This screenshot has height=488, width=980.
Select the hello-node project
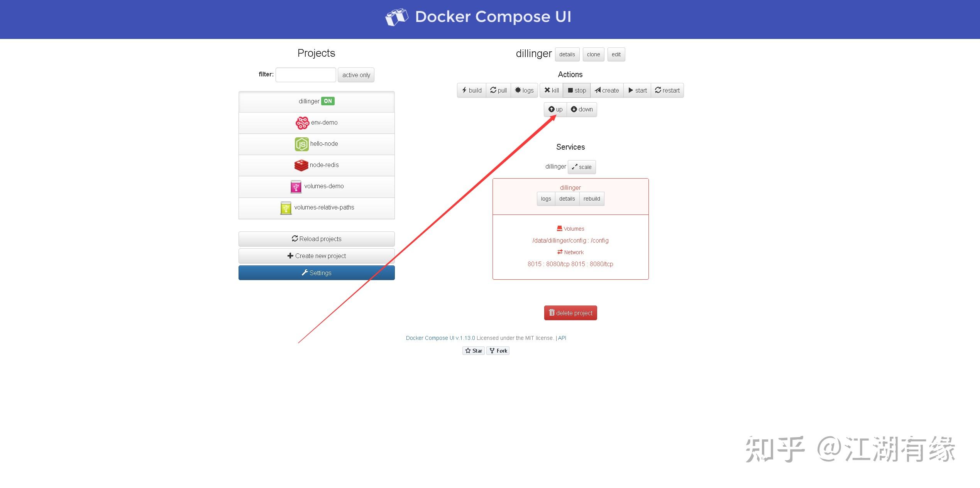point(317,144)
